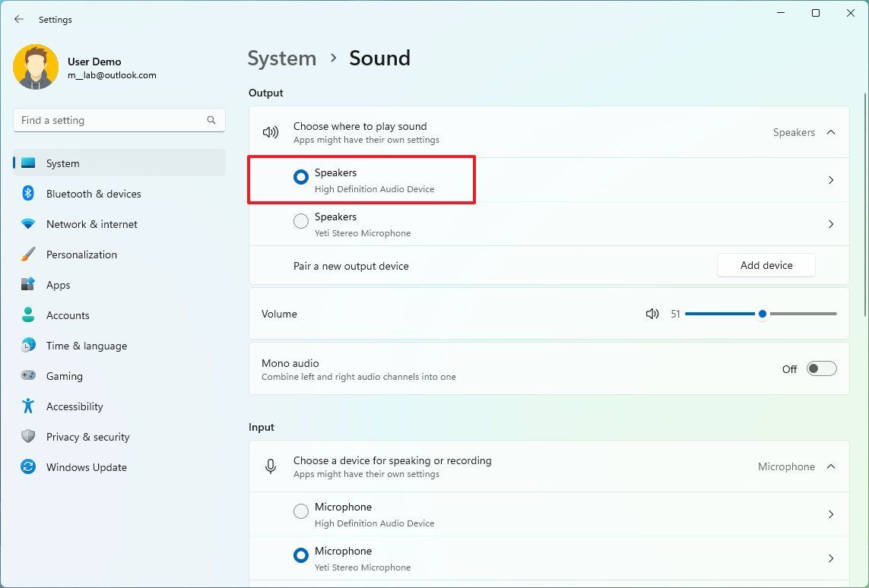This screenshot has height=588, width=869.
Task: Click the Accessibility figure icon
Action: pyautogui.click(x=27, y=406)
